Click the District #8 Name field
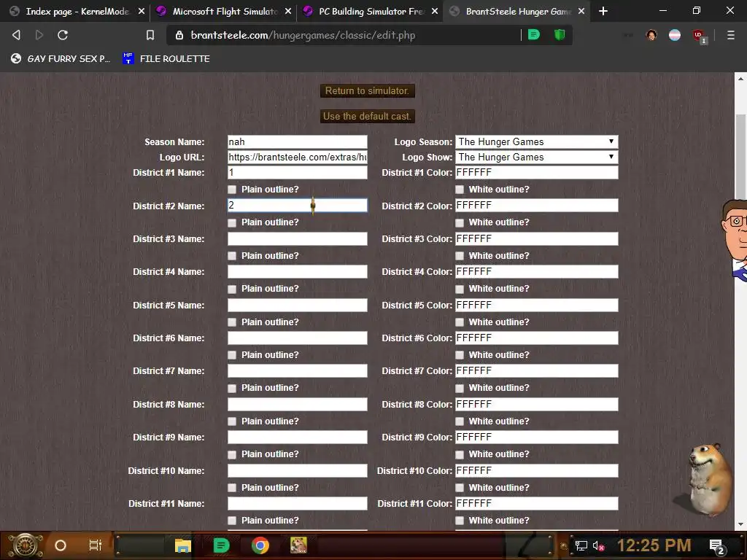747x560 pixels. (298, 404)
